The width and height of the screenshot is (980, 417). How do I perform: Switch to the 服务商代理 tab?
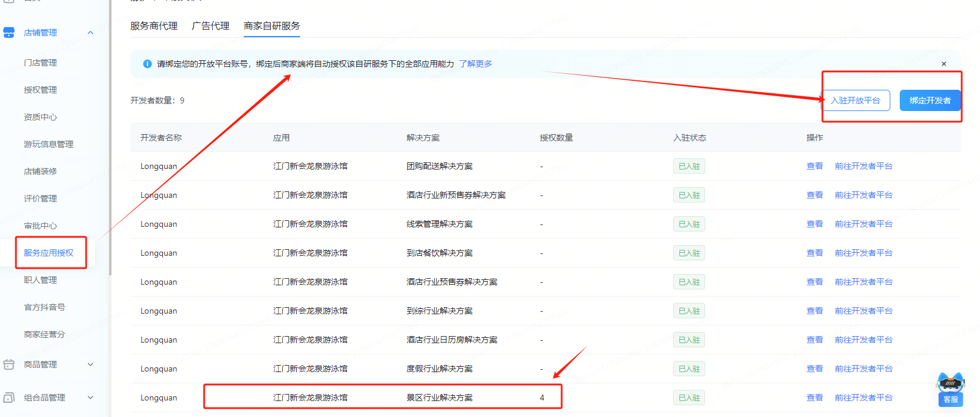(x=153, y=26)
